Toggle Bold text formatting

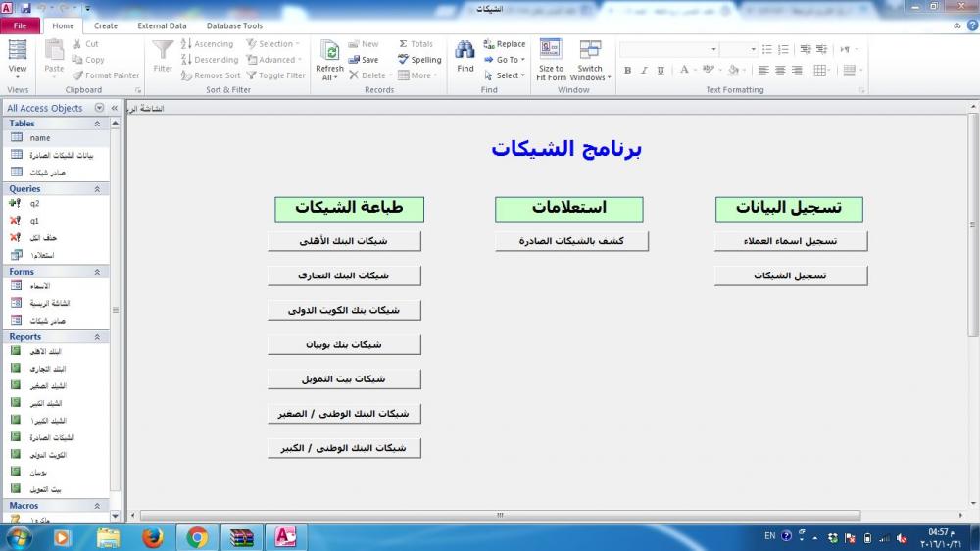[x=627, y=70]
